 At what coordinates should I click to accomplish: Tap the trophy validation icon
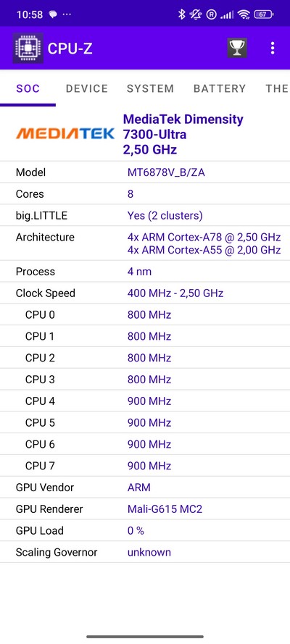[x=237, y=48]
